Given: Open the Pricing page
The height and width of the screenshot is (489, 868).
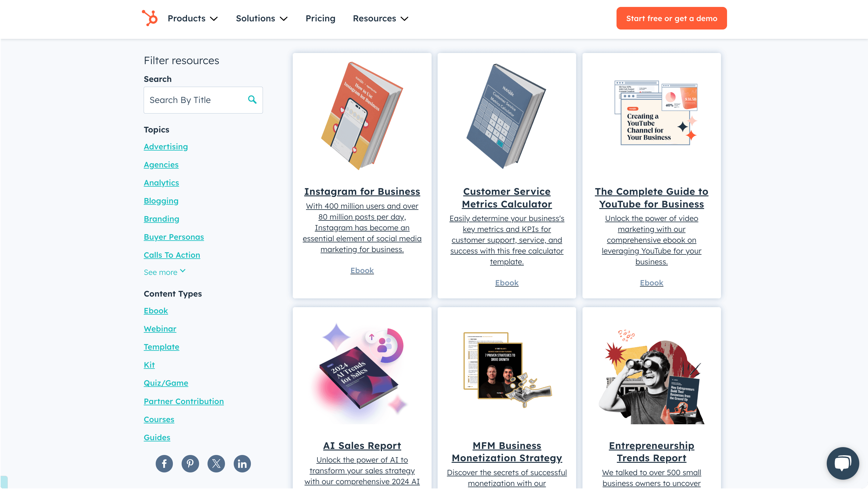Looking at the screenshot, I should point(320,19).
